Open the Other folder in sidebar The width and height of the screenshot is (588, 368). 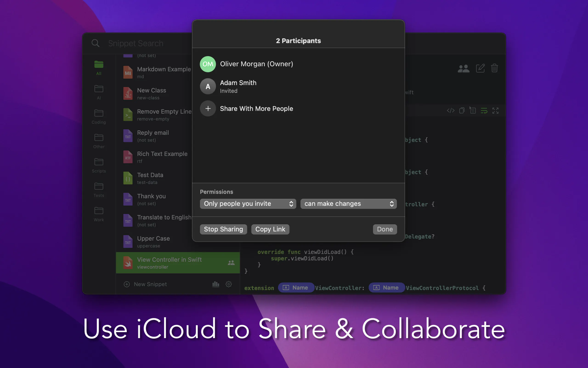[x=99, y=141]
